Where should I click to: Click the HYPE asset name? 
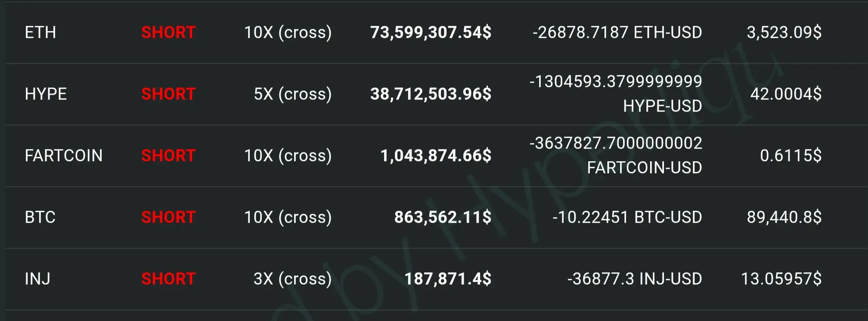click(x=46, y=94)
